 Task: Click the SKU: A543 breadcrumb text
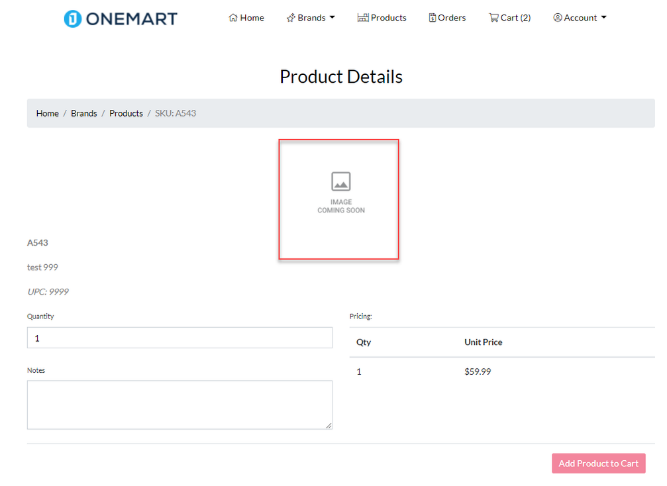tap(175, 114)
